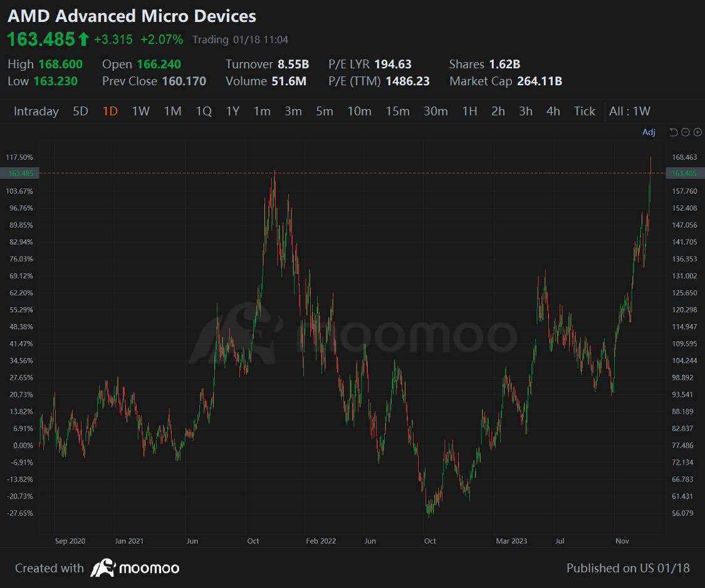Click the Shares value 1.62B
This screenshot has width=705, height=588.
[x=504, y=65]
